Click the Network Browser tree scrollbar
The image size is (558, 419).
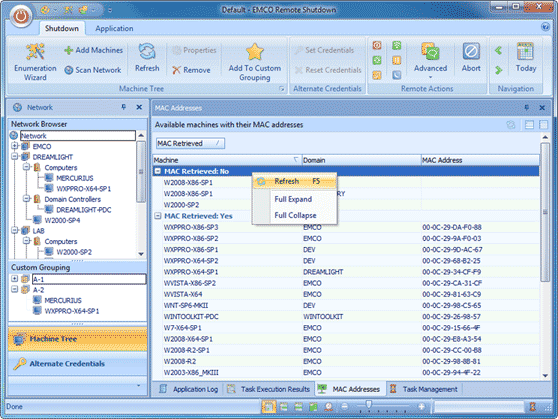click(x=141, y=172)
